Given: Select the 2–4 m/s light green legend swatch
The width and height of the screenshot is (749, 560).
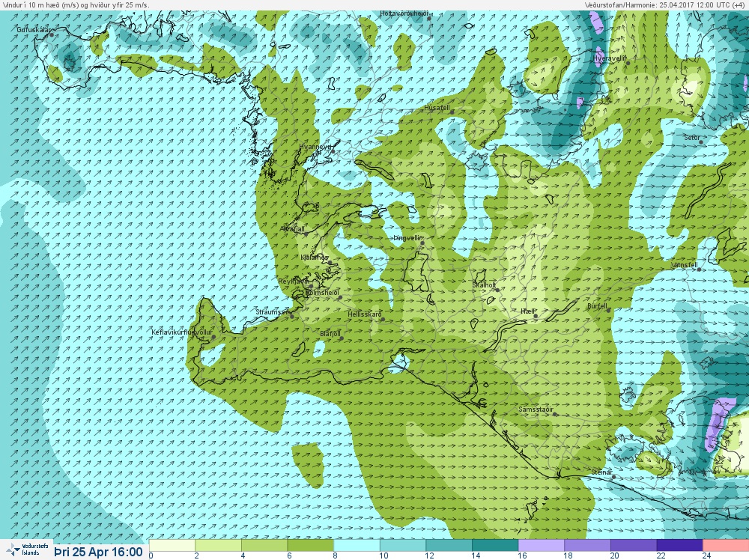Looking at the screenshot, I should pyautogui.click(x=218, y=545).
